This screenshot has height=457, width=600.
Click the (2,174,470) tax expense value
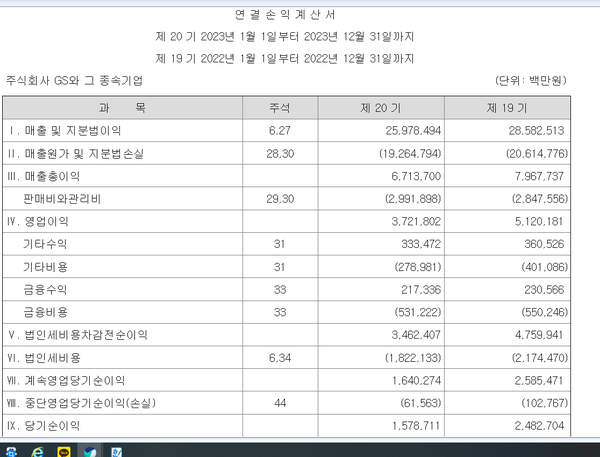coord(540,358)
